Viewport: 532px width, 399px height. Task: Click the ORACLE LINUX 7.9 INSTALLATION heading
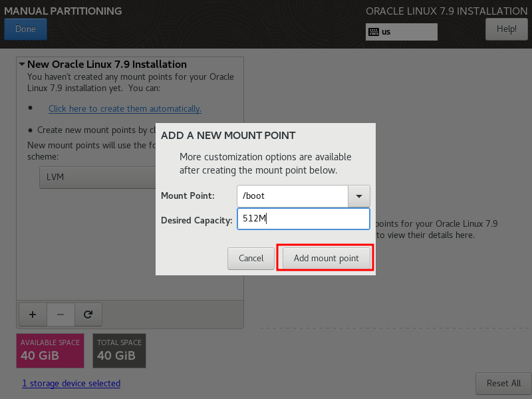coord(446,11)
